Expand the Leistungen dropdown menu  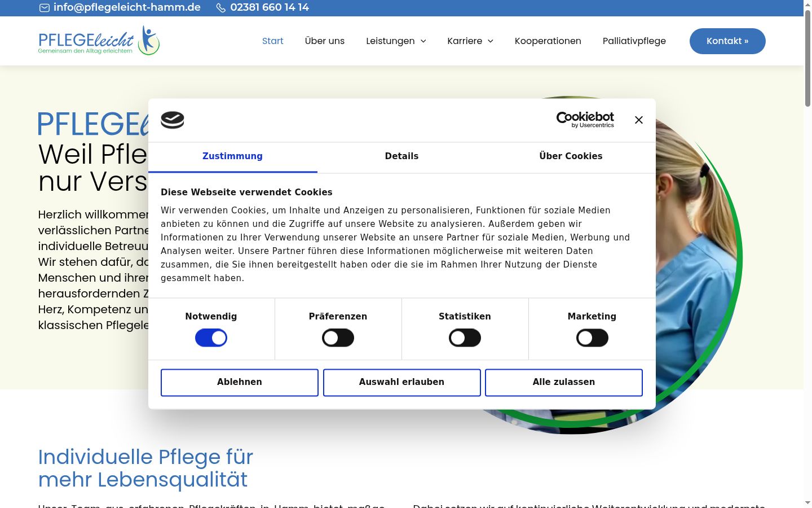(x=396, y=41)
